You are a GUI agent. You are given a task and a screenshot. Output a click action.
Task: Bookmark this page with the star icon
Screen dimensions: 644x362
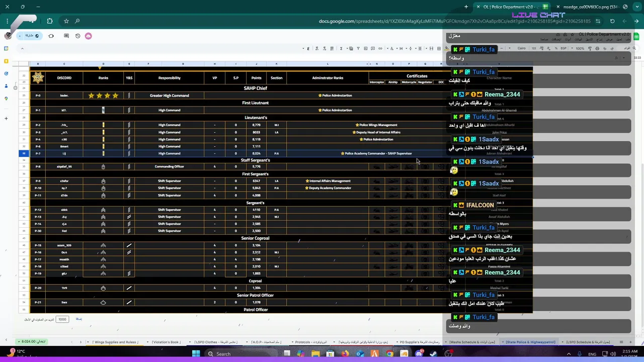pos(66,21)
